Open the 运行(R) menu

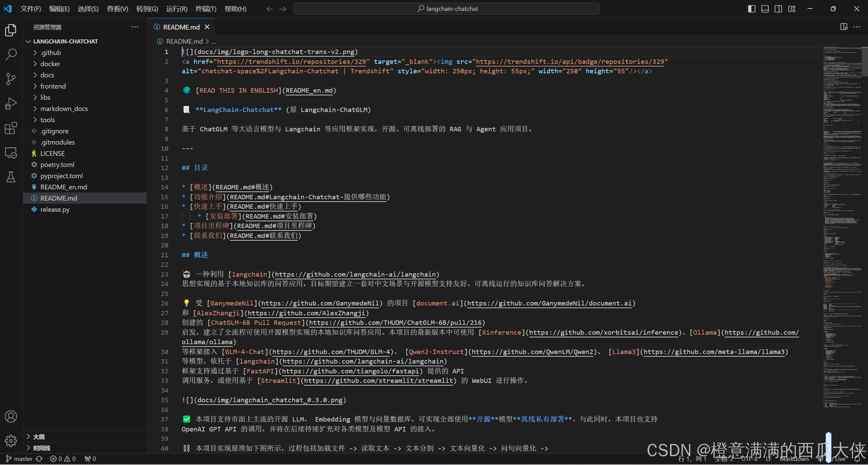177,9
